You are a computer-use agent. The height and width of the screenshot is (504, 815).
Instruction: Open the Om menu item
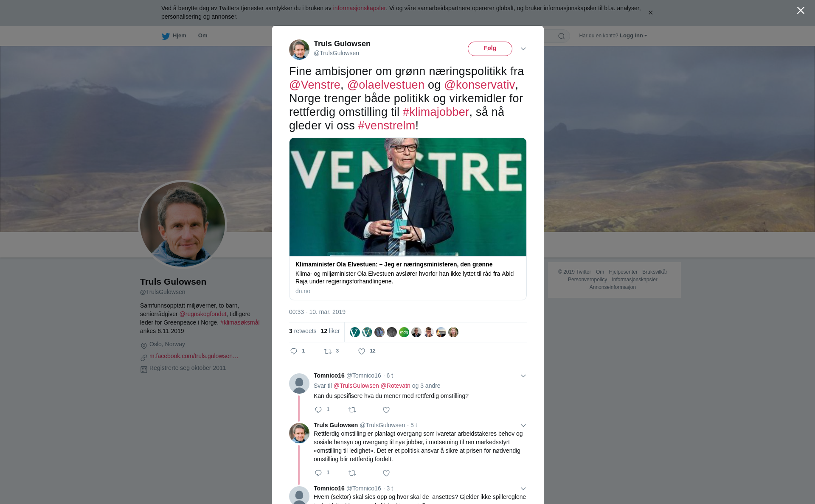tap(203, 36)
